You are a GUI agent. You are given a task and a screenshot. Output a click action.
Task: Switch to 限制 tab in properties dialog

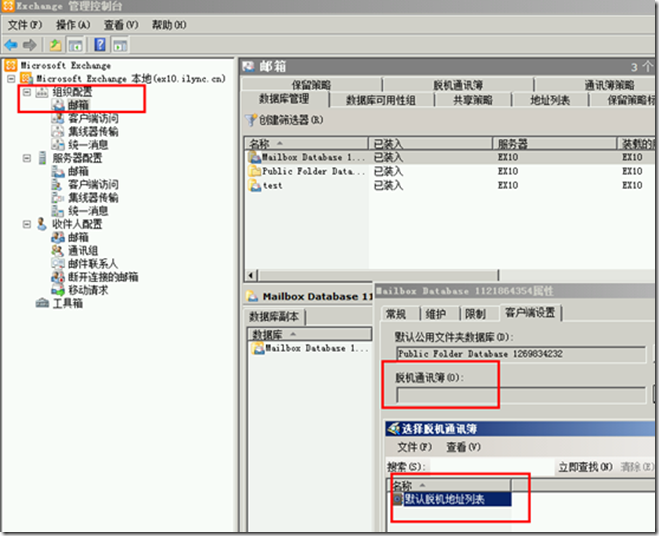click(475, 314)
